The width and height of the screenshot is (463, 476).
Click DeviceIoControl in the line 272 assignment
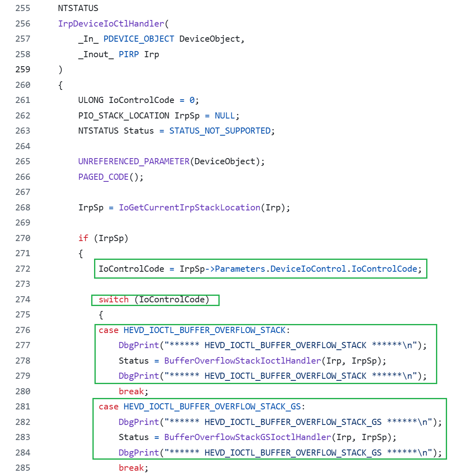tap(308, 269)
